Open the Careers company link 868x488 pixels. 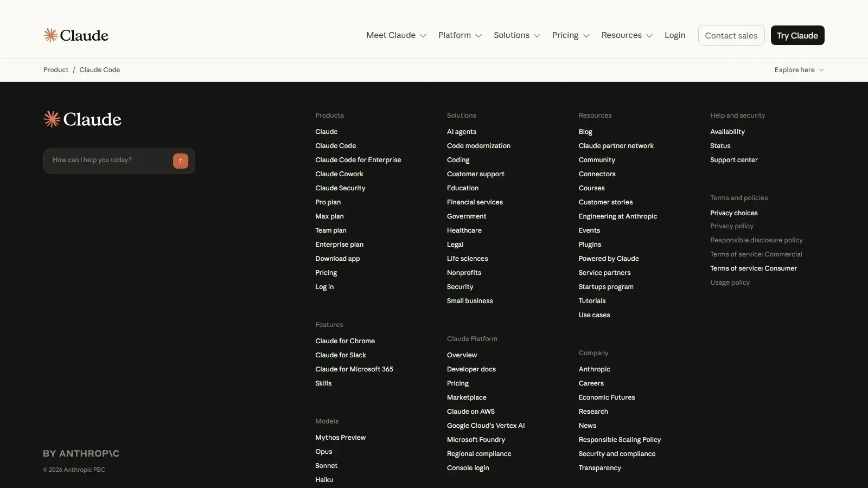591,383
